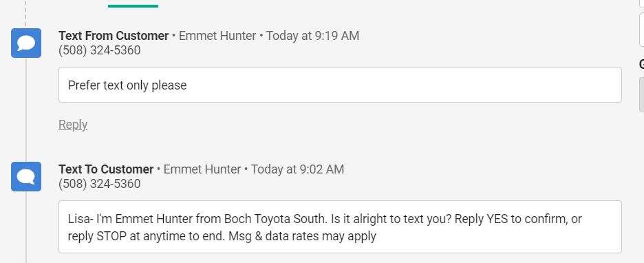This screenshot has height=263, width=644.
Task: Focus the partially visible input field at right edge
Action: (x=641, y=29)
